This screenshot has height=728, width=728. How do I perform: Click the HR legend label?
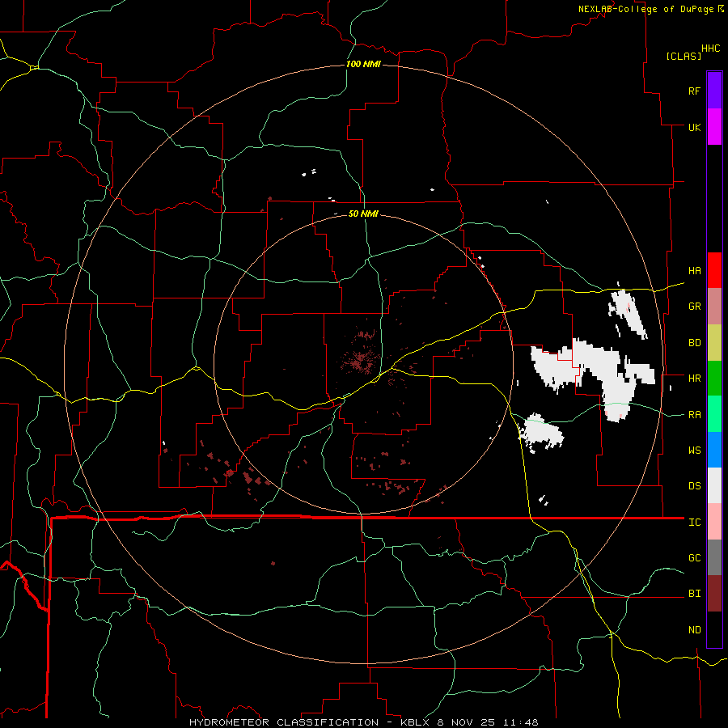tap(695, 379)
